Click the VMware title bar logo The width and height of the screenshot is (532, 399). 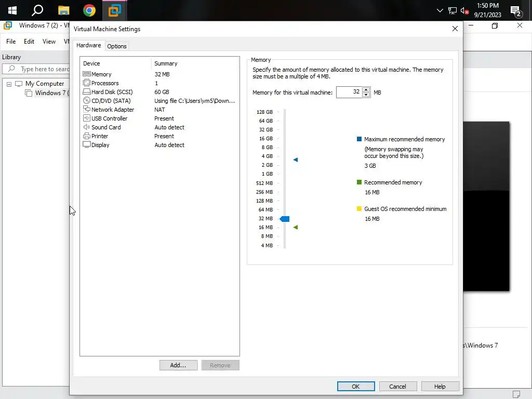(7, 25)
